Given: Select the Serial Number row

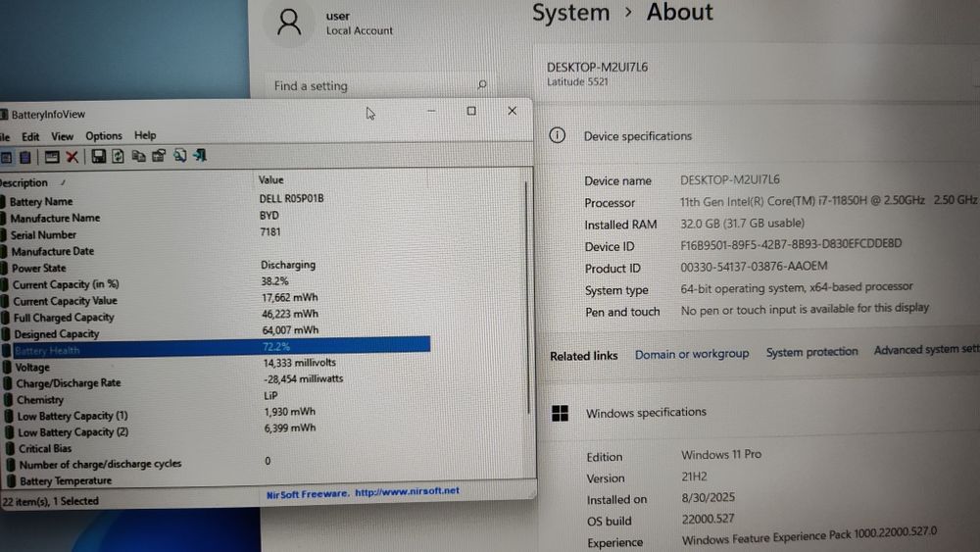Looking at the screenshot, I should tap(216, 233).
